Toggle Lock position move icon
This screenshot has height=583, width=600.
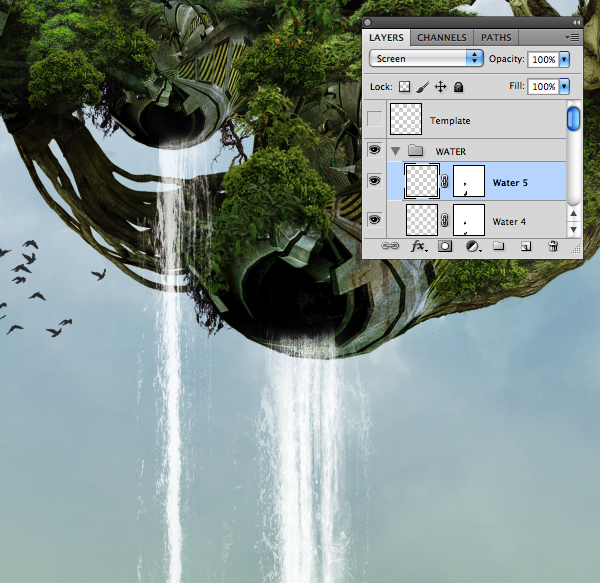[440, 87]
